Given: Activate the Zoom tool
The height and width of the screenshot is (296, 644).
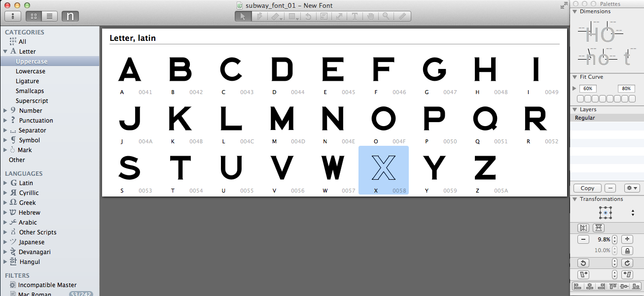Looking at the screenshot, I should (386, 16).
